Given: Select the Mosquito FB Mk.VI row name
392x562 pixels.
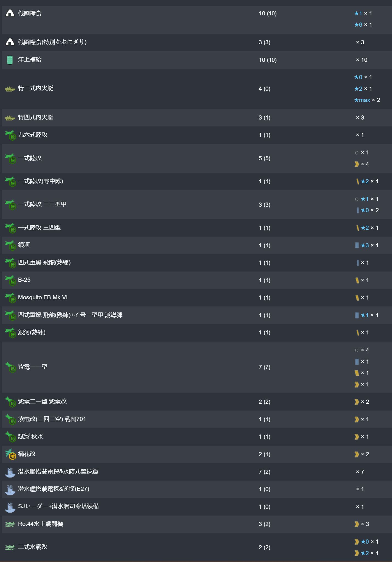Looking at the screenshot, I should pos(43,297).
